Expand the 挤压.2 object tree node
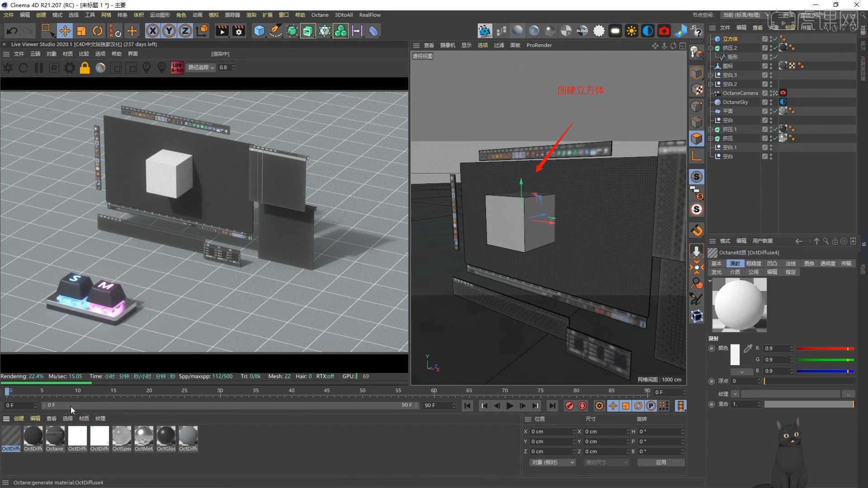This screenshot has height=488, width=868. click(x=710, y=48)
